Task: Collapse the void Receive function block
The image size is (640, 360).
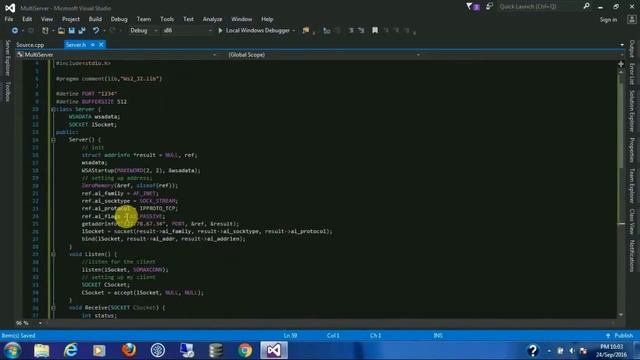Action: point(53,308)
